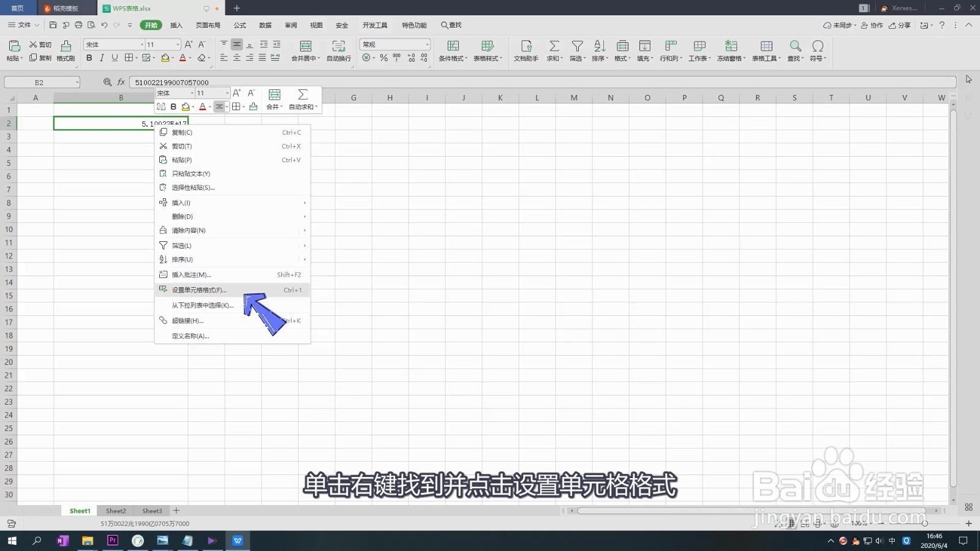Screen dimensions: 980x551
Task: Toggle ribbon align text left
Action: pyautogui.click(x=224, y=58)
